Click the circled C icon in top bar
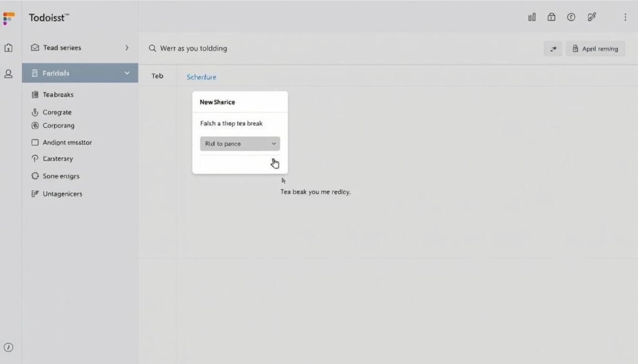 [x=571, y=17]
